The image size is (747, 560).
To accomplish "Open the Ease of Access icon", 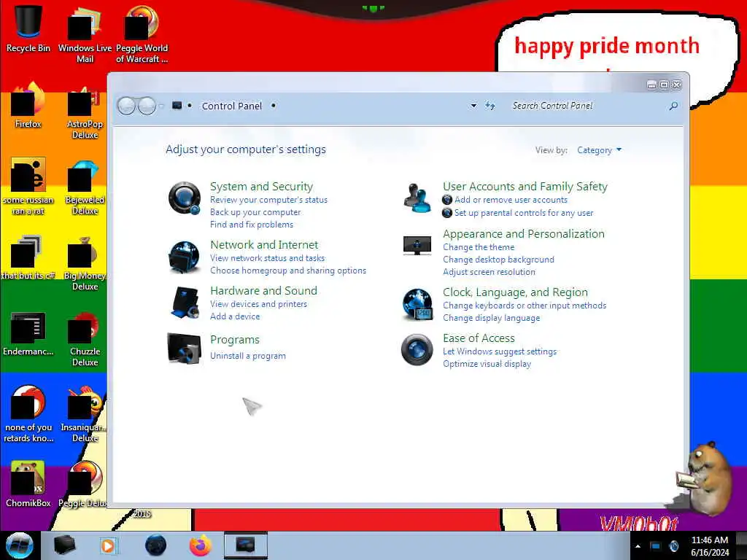I will pyautogui.click(x=417, y=349).
